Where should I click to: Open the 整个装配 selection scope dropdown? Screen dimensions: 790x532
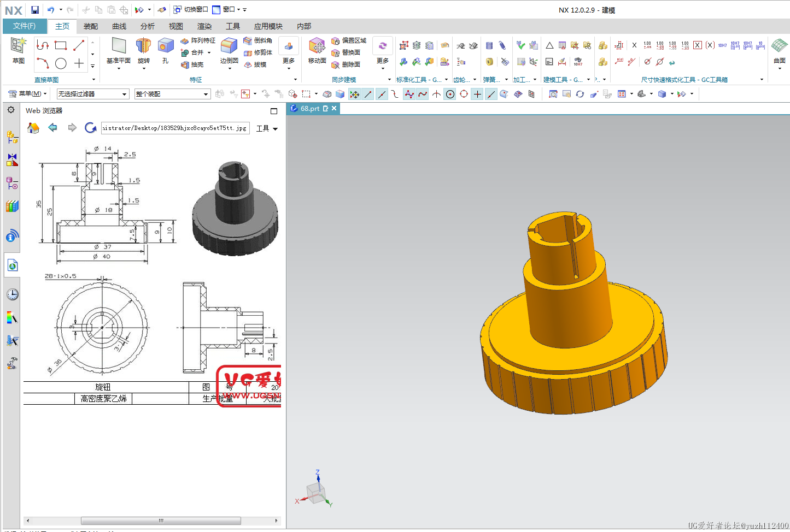(172, 94)
